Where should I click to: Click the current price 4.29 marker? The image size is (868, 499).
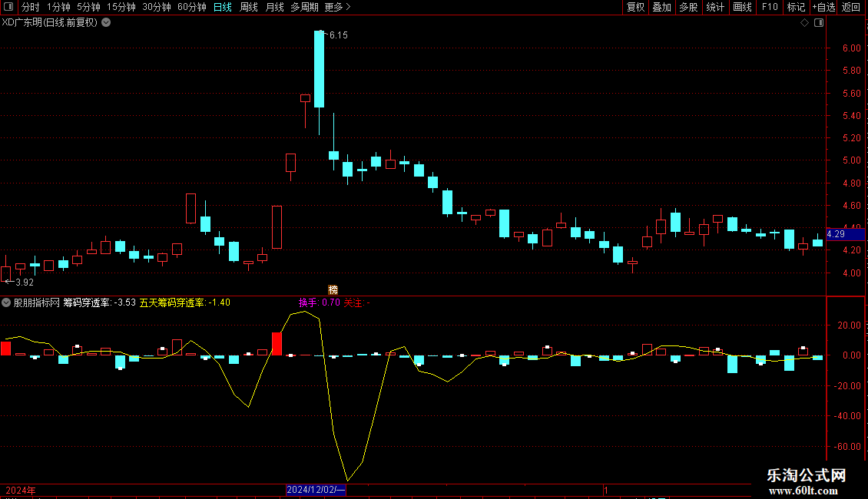tap(845, 234)
